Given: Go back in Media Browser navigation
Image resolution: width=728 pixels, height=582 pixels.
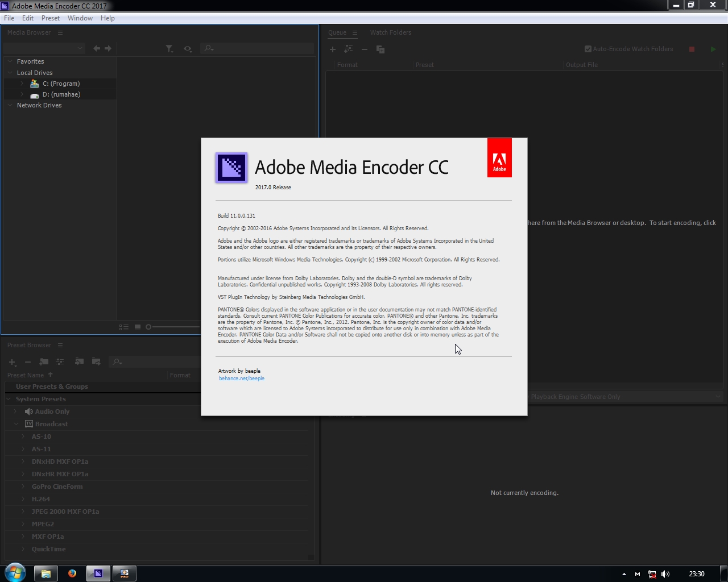Looking at the screenshot, I should [x=97, y=49].
